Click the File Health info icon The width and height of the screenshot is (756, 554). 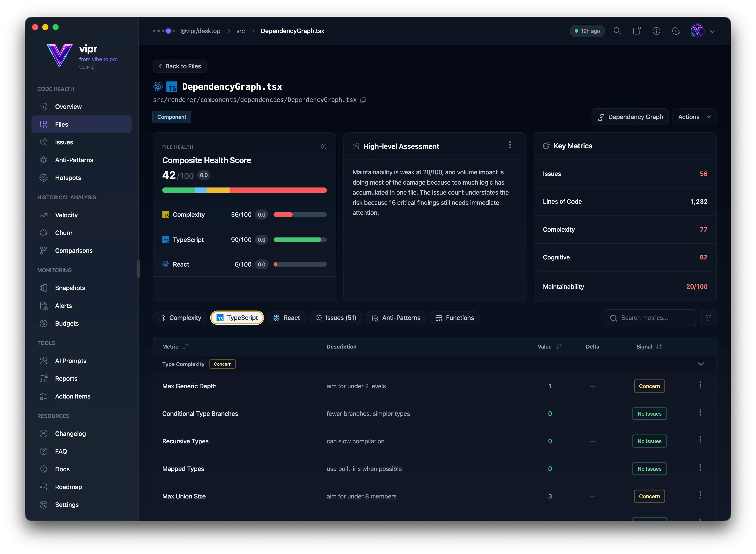324,147
